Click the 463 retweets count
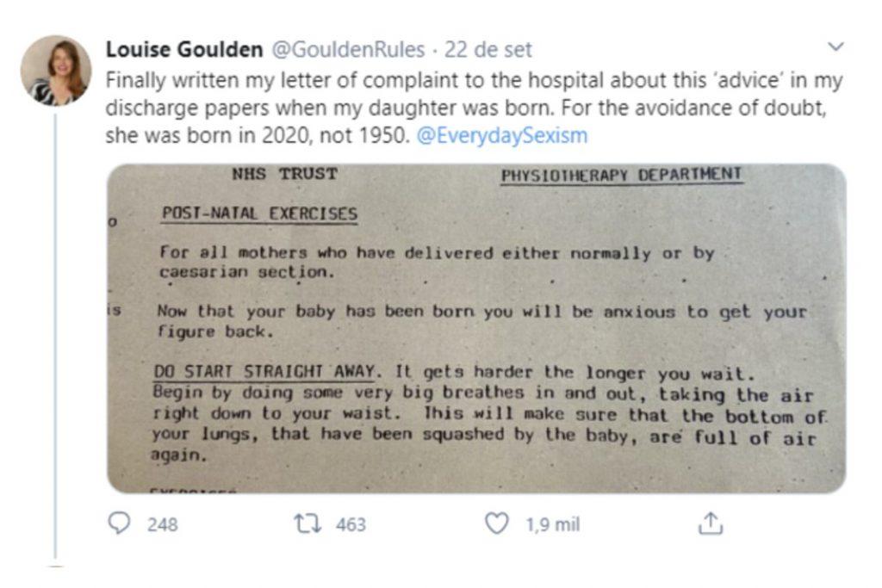The width and height of the screenshot is (882, 588). pyautogui.click(x=351, y=524)
